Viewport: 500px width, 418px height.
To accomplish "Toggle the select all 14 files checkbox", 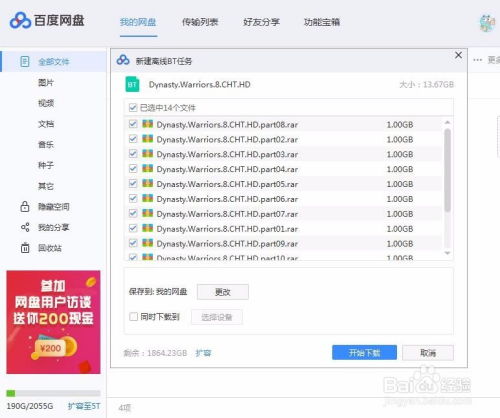I will [133, 107].
